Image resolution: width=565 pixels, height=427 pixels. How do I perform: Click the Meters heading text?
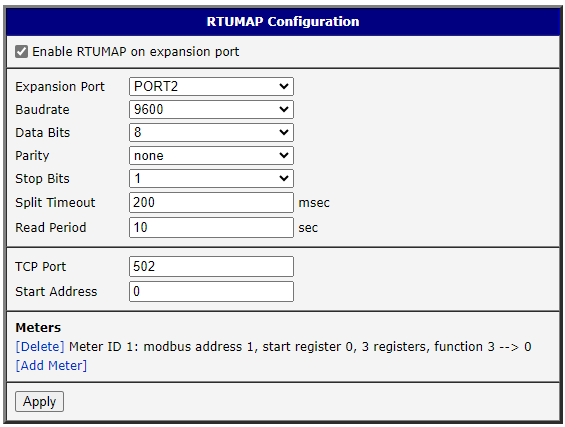click(38, 328)
